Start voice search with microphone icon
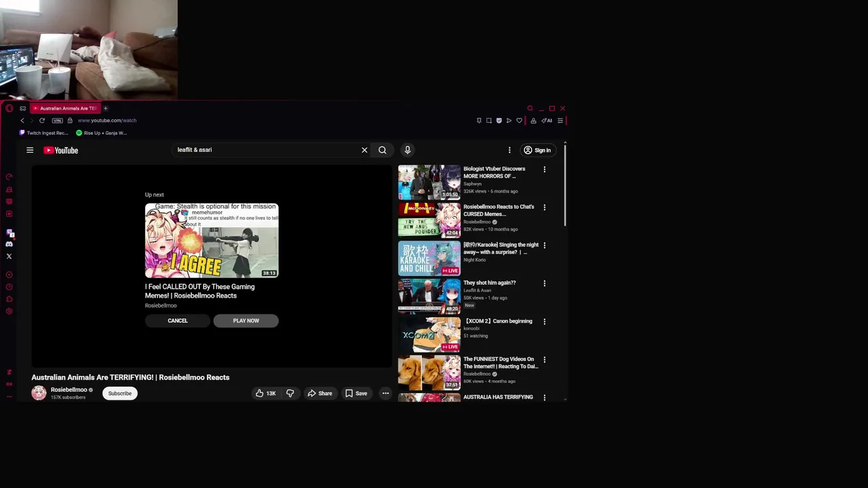 point(408,150)
